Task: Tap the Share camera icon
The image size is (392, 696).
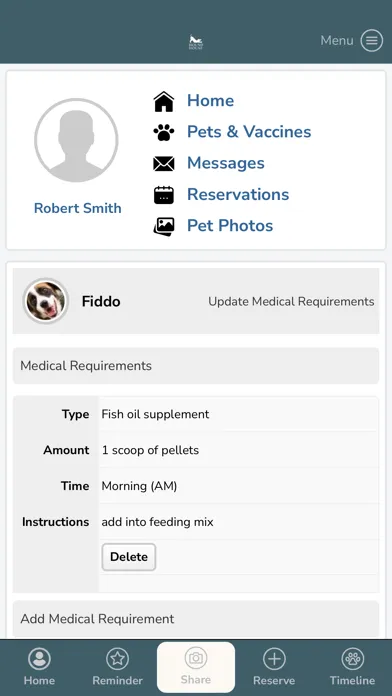Action: pyautogui.click(x=196, y=658)
